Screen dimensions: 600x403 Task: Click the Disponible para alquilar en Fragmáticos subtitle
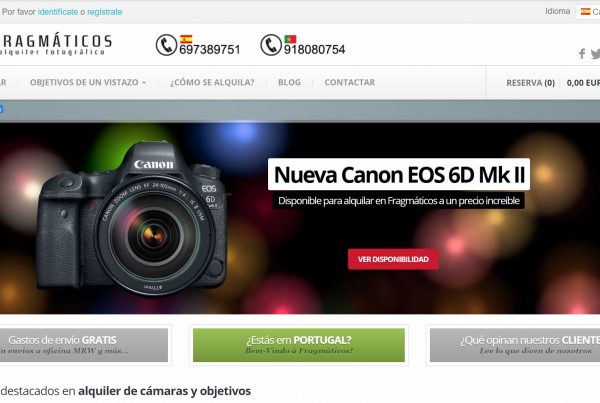[x=399, y=201]
